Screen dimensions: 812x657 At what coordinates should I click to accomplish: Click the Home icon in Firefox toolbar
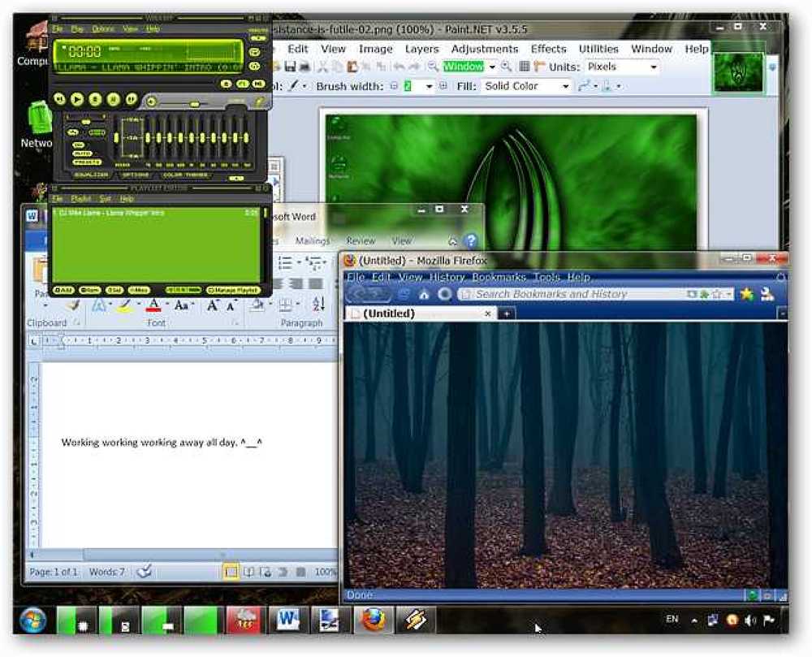point(424,294)
